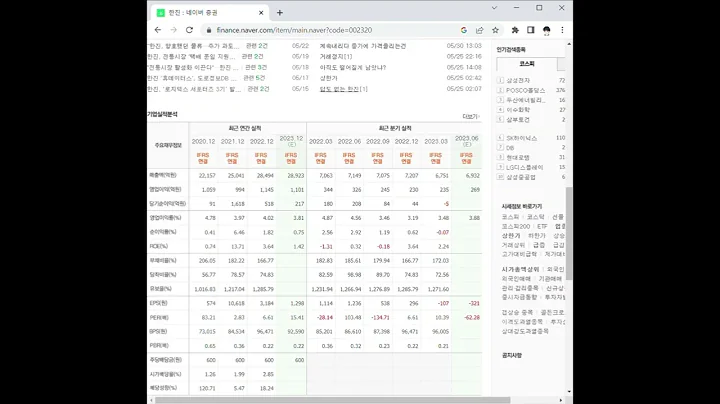The width and height of the screenshot is (720, 404).
Task: View site info via the lock icon
Action: click(x=209, y=30)
